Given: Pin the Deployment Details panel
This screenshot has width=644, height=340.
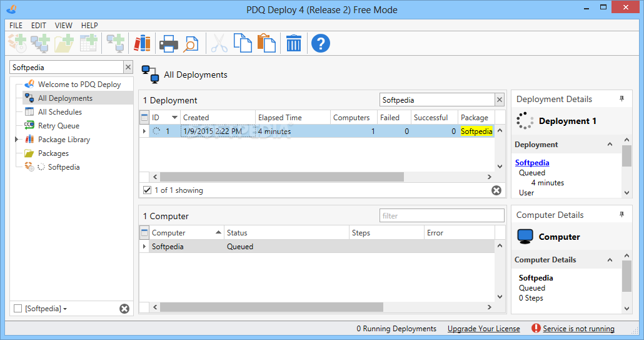Looking at the screenshot, I should point(622,99).
